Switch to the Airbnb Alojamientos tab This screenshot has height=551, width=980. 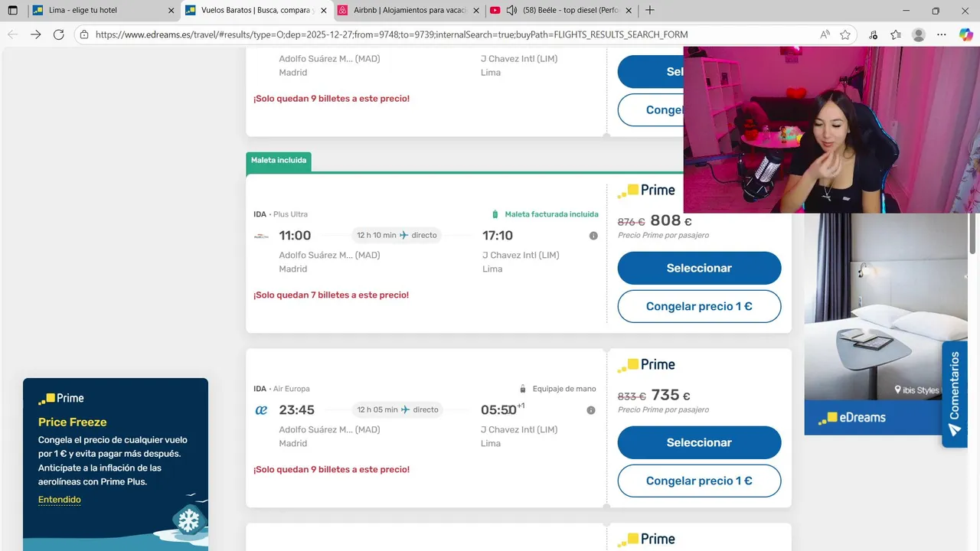tap(409, 11)
